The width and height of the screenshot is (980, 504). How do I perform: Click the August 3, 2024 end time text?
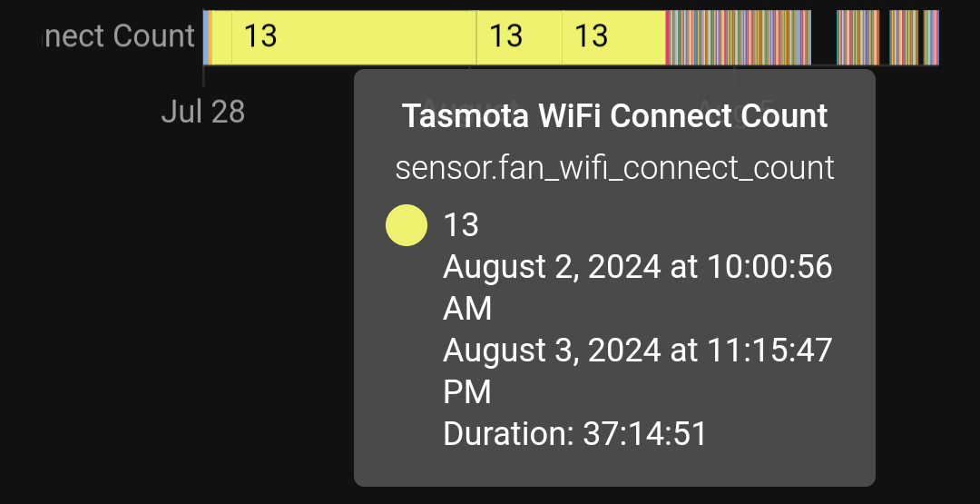[638, 371]
